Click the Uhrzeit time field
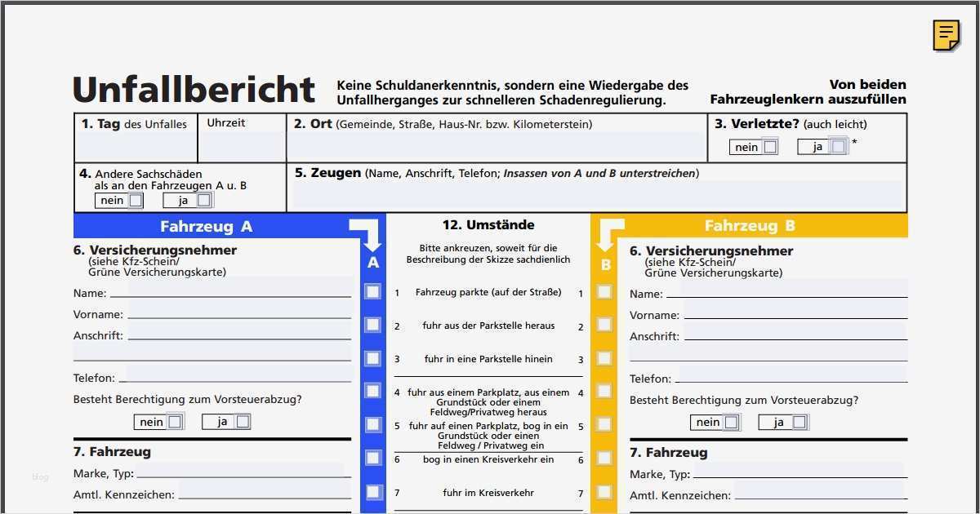This screenshot has width=980, height=514. click(242, 146)
